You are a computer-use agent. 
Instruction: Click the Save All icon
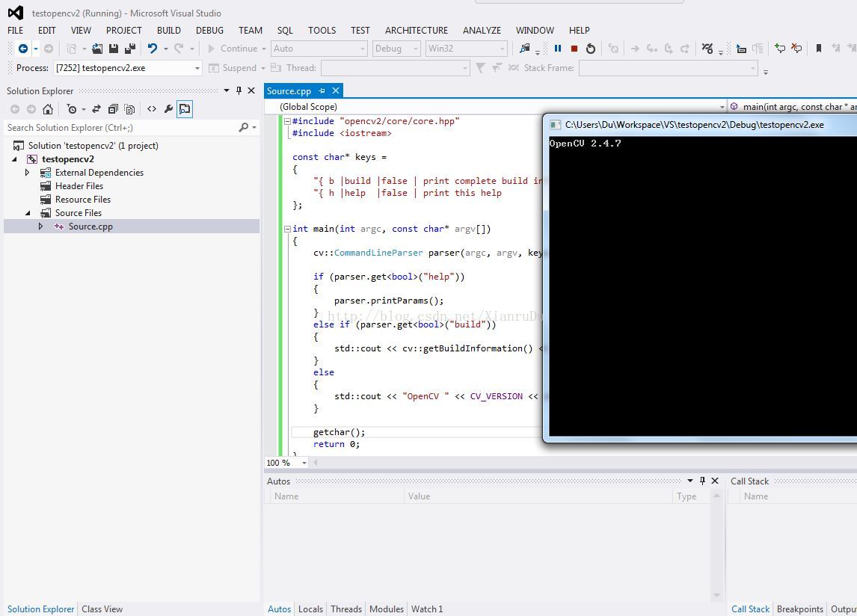(x=130, y=49)
